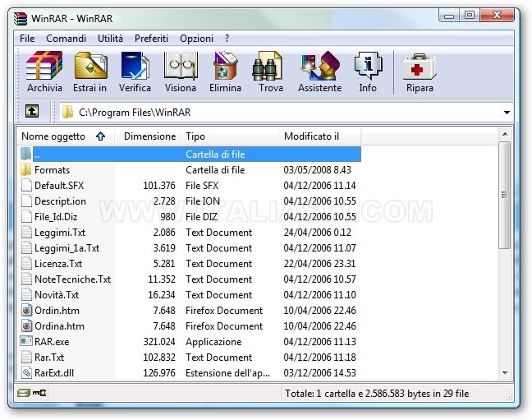Open the Comandi menu
The image size is (532, 420).
(66, 39)
